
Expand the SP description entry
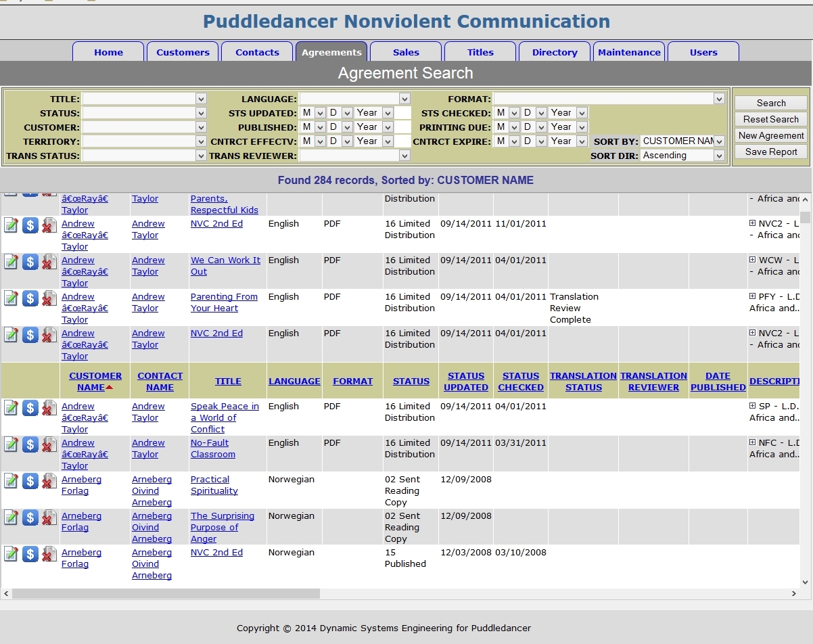click(753, 406)
